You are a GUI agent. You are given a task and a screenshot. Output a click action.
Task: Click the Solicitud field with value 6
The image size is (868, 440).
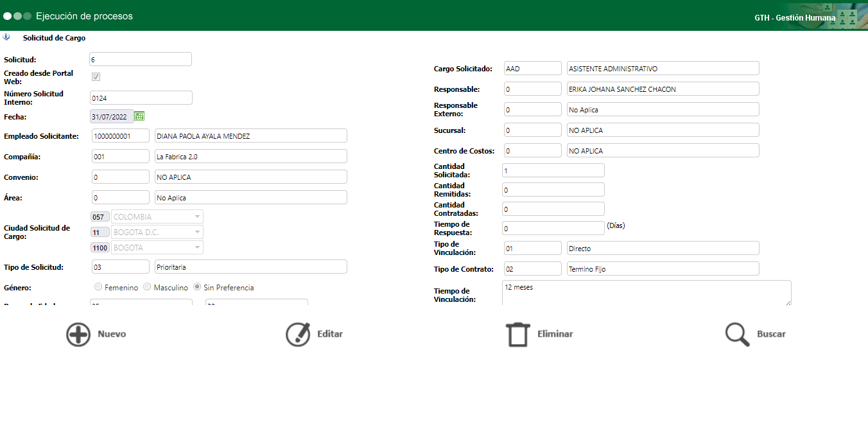coord(141,59)
